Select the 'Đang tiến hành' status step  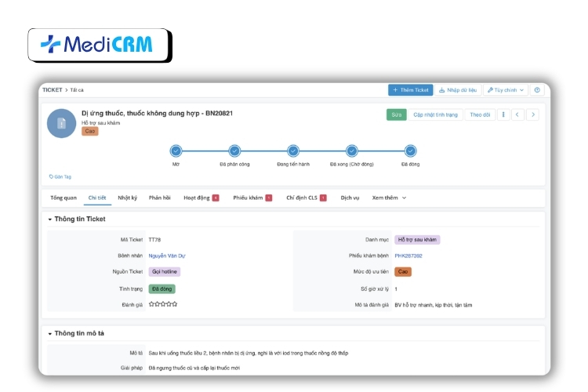293,151
